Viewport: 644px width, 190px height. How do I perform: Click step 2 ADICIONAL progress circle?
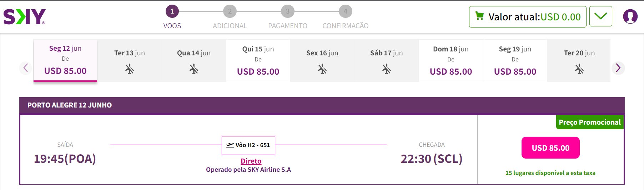click(230, 11)
